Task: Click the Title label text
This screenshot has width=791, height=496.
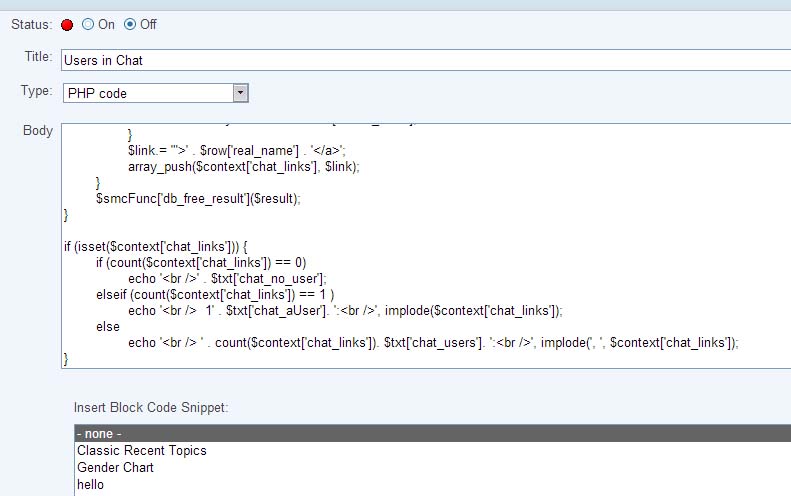Action: [x=38, y=57]
